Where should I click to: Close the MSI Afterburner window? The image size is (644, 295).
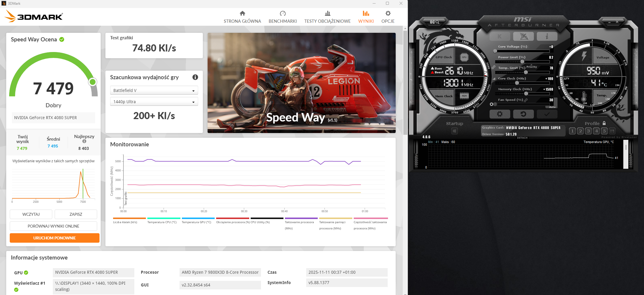tap(617, 22)
